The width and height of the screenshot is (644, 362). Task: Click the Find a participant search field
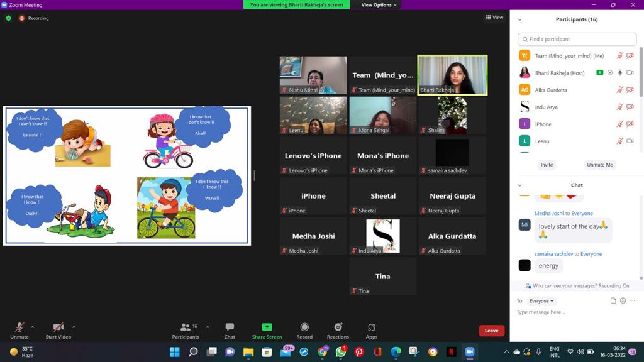click(x=577, y=39)
